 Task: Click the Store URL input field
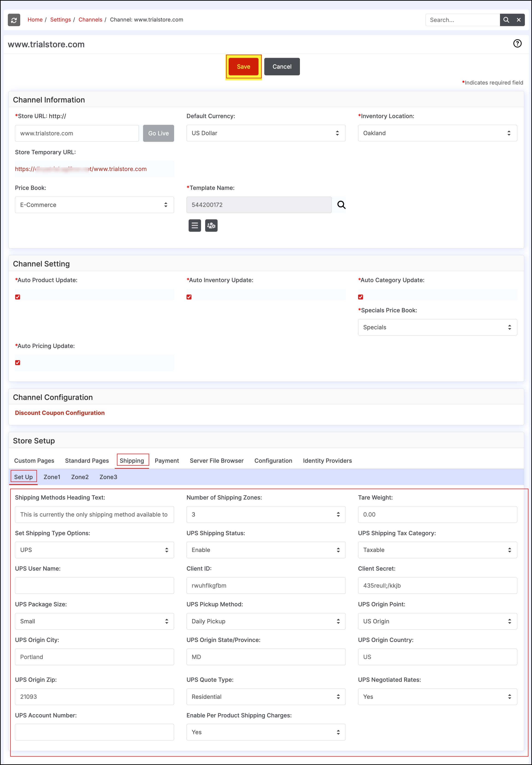tap(77, 133)
